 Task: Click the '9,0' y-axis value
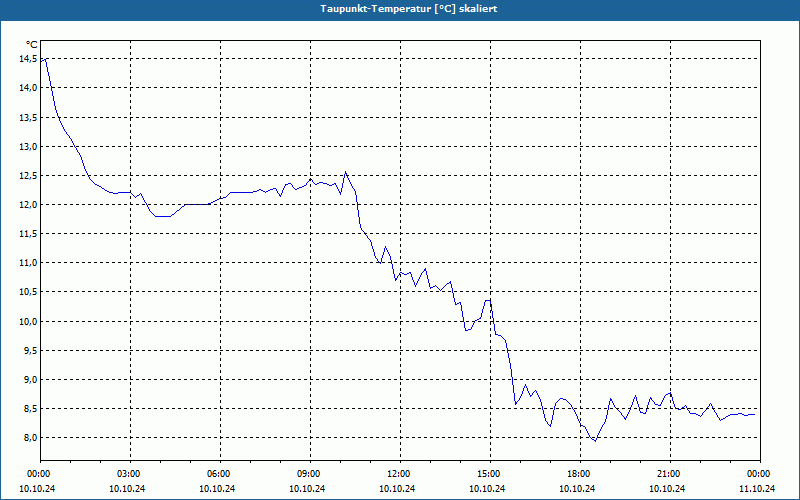click(30, 380)
